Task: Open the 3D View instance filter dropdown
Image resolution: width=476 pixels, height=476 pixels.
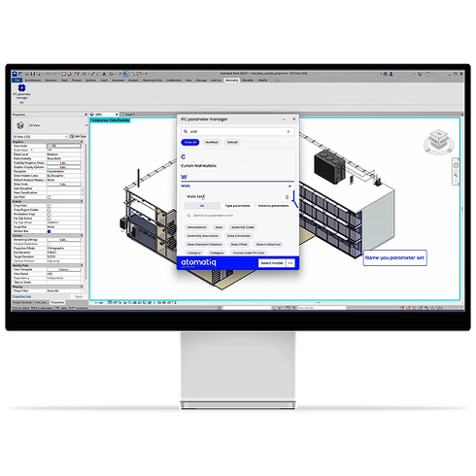Action: click(x=40, y=137)
